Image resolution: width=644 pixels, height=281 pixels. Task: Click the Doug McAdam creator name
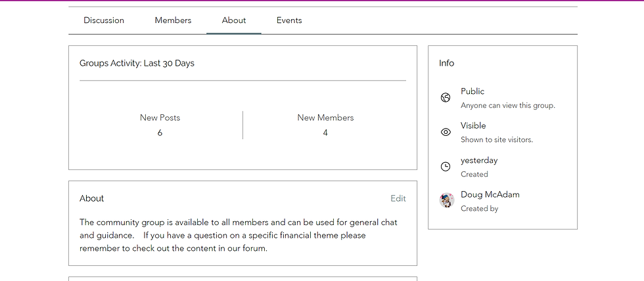(490, 194)
